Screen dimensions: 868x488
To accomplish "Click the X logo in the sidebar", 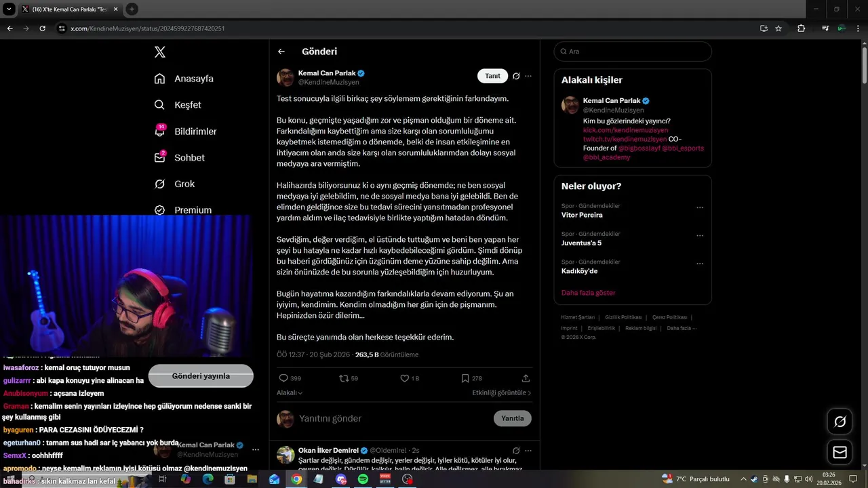I will (159, 52).
